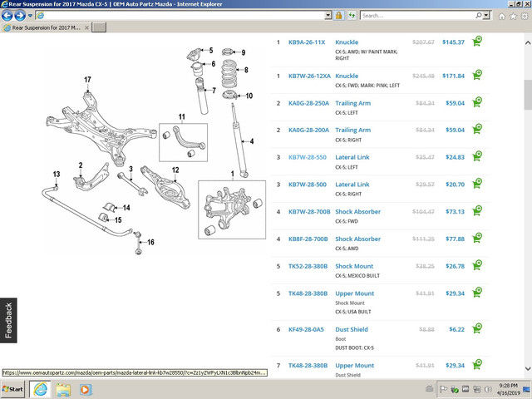Add Shock Mount TK52-28-380B to cart
Viewport: 532px width, 399px height.
tap(477, 265)
